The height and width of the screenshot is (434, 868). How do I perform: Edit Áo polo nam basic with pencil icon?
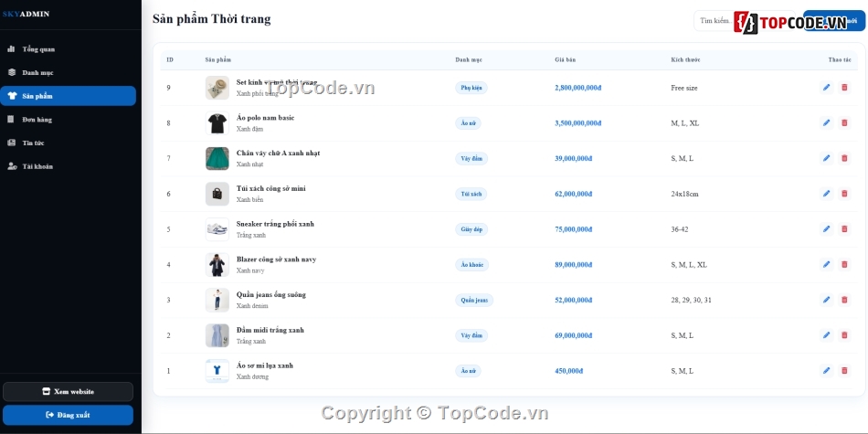click(x=826, y=123)
